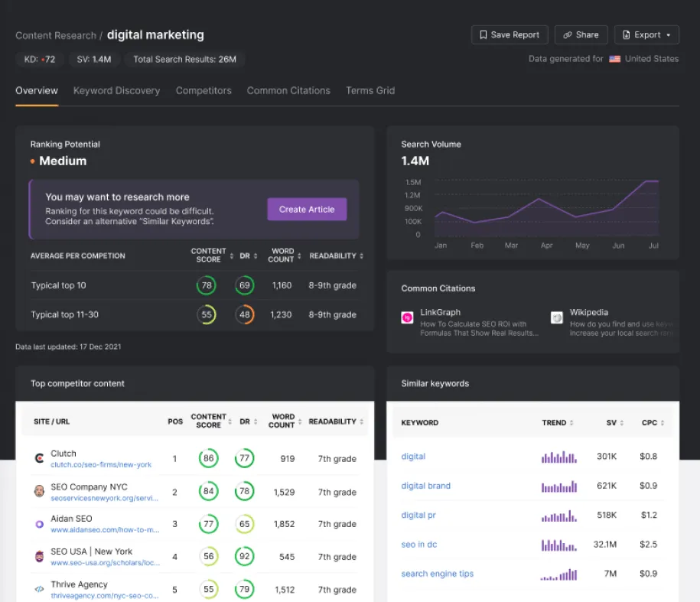This screenshot has width=700, height=602.
Task: Click the bookmark icon on Save Report
Action: pyautogui.click(x=483, y=34)
